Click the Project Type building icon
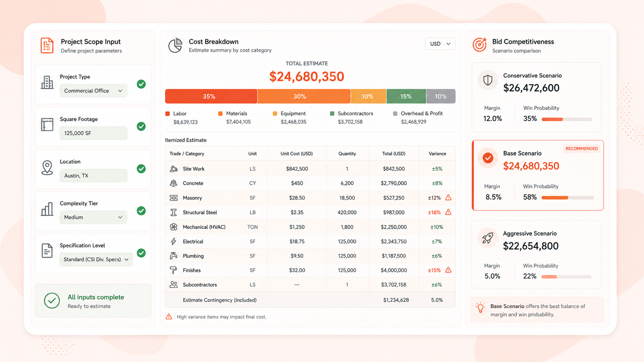 click(x=47, y=83)
